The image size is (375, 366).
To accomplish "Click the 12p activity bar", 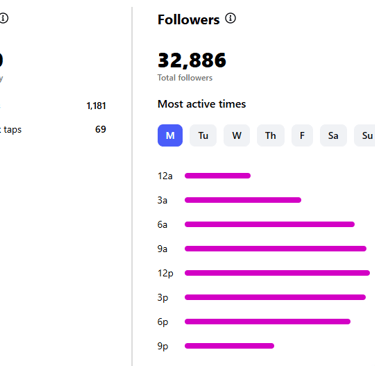I will (277, 273).
